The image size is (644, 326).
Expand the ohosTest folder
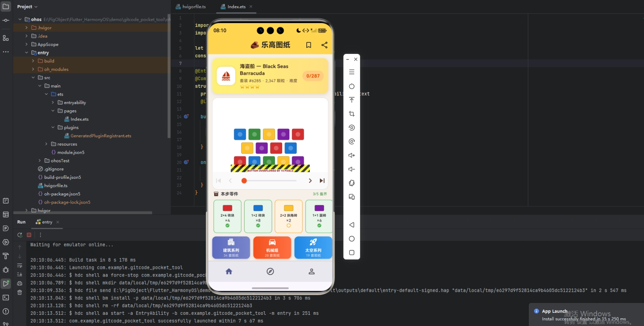40,161
